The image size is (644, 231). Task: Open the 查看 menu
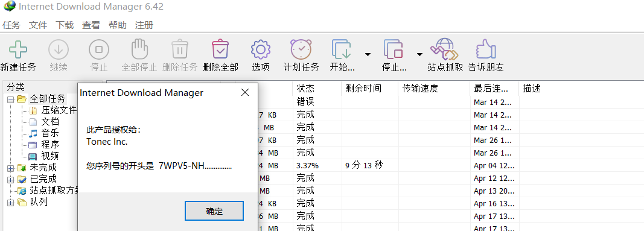(x=91, y=25)
